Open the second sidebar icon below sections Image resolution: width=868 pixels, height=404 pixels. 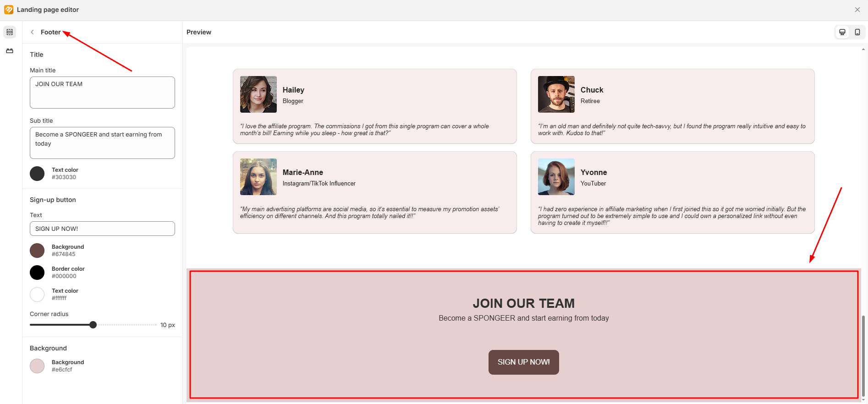pos(10,51)
